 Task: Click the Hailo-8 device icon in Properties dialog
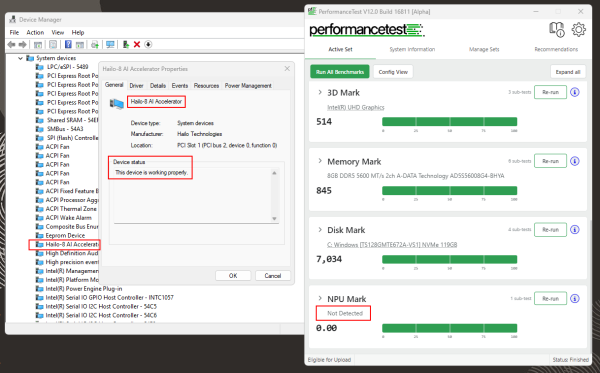click(116, 103)
